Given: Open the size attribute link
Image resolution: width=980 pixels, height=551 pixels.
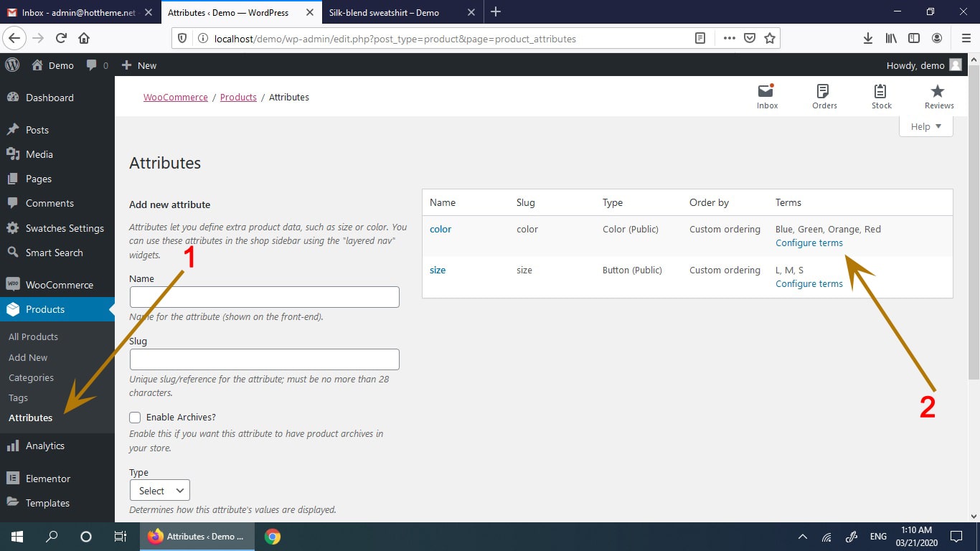Looking at the screenshot, I should pos(438,270).
